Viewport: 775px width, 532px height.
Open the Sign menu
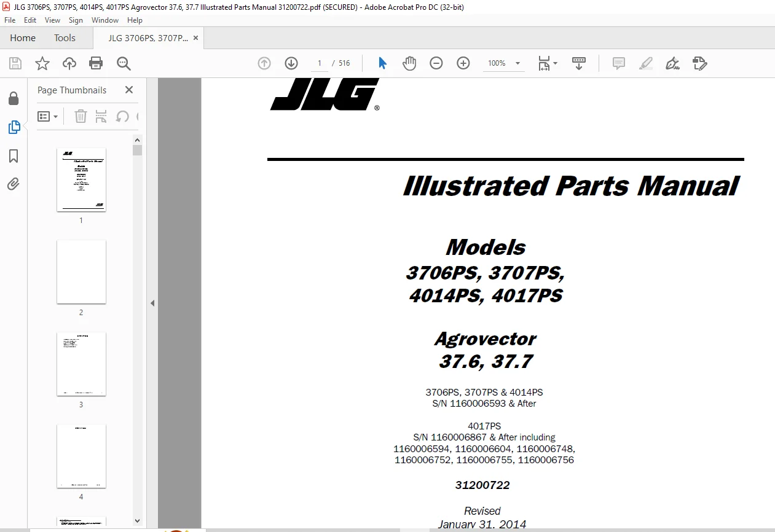click(x=76, y=20)
